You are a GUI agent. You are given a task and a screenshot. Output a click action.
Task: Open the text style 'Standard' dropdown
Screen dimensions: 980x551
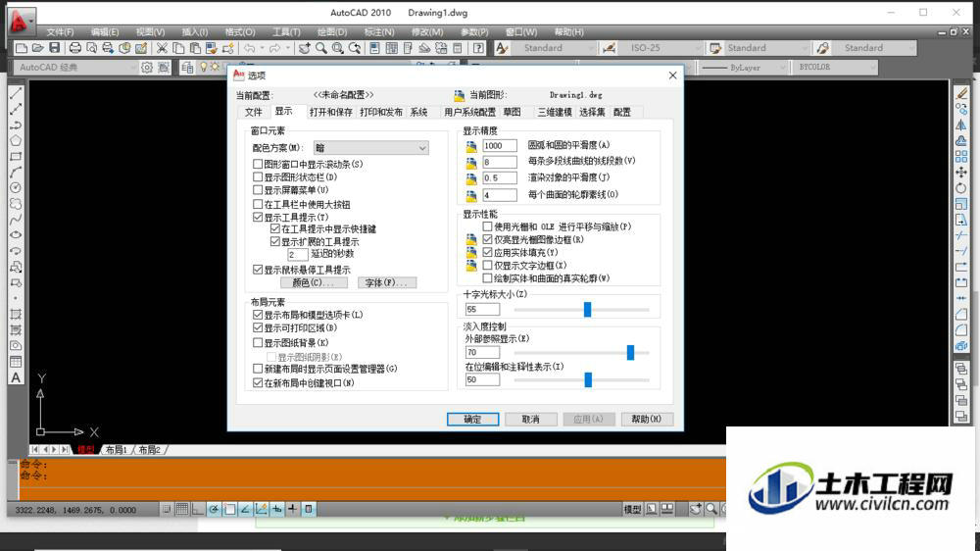click(554, 48)
